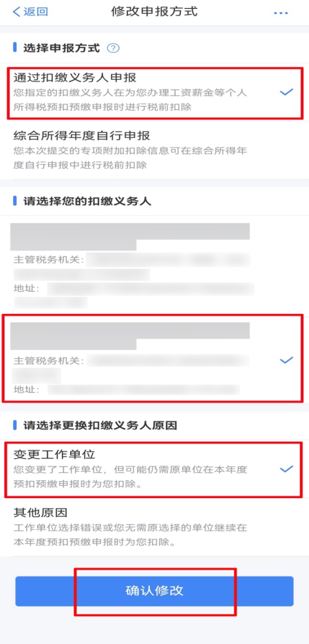
Task: Click 地址 label in second agent entry
Action: point(27,389)
